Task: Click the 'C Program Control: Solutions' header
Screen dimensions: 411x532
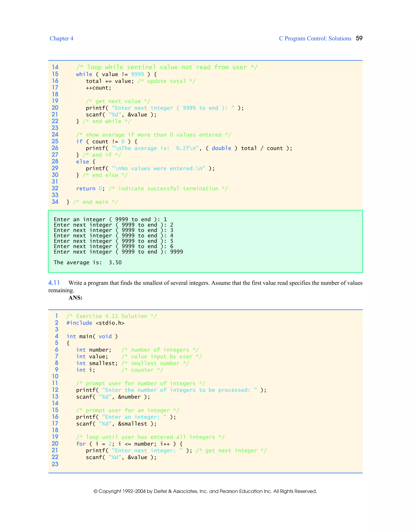Action: (315, 39)
